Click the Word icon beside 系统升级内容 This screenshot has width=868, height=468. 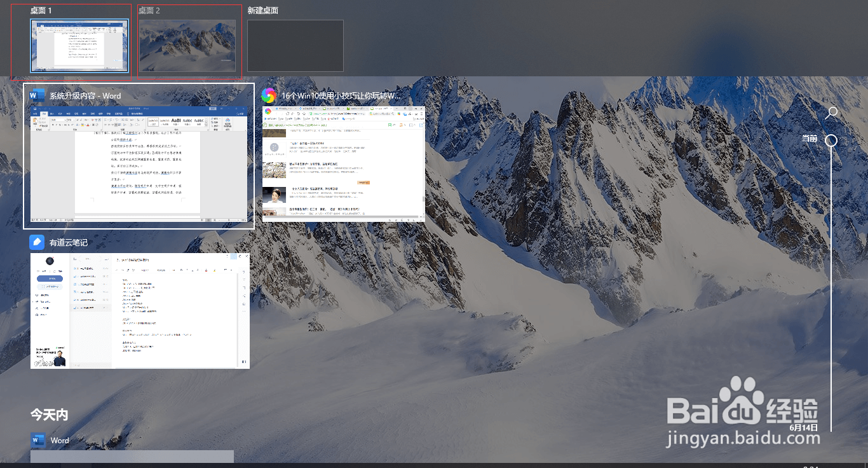[37, 96]
